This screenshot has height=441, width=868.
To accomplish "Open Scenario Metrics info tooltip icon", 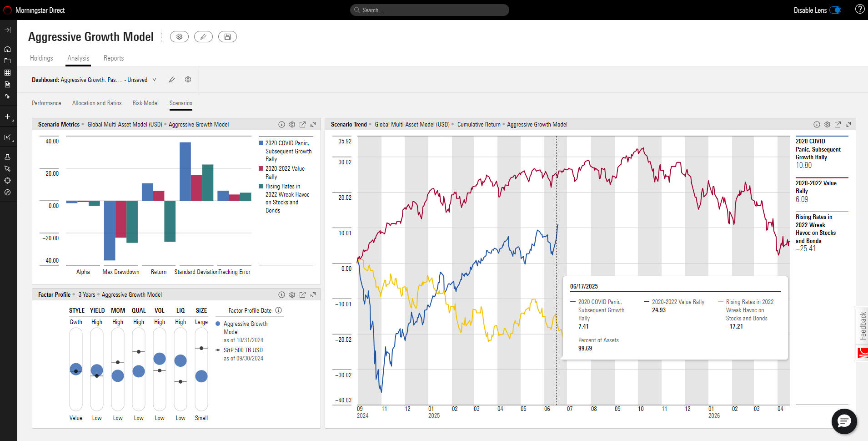I will point(281,124).
